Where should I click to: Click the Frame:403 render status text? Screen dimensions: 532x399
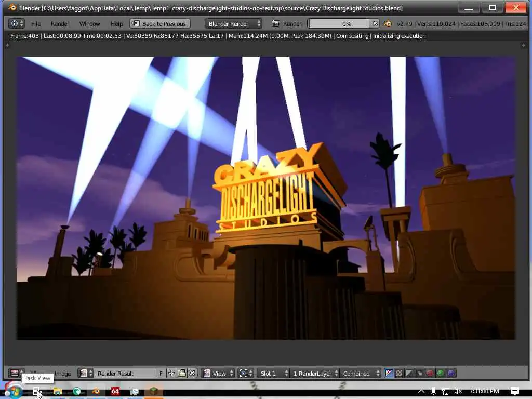tap(24, 36)
